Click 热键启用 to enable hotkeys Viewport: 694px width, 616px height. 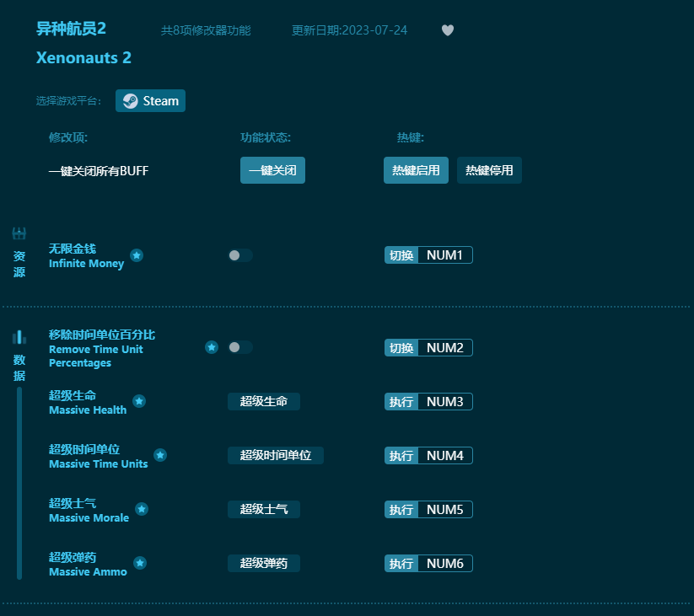coord(416,169)
